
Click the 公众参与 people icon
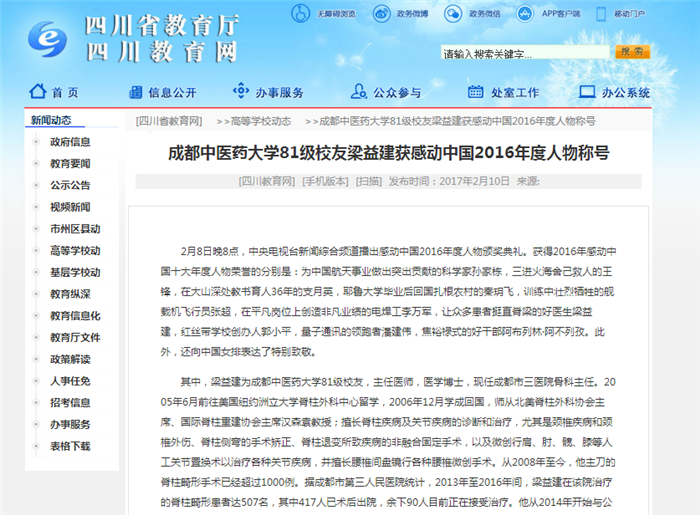coord(359,92)
